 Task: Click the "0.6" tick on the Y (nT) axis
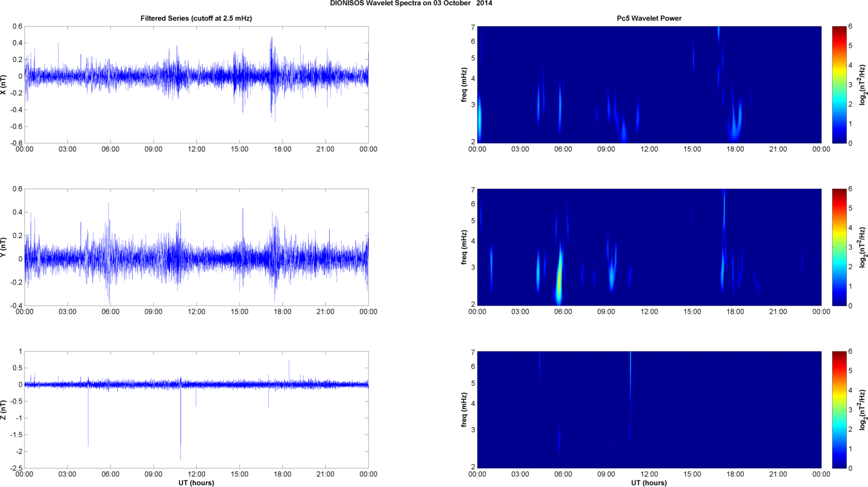18,189
